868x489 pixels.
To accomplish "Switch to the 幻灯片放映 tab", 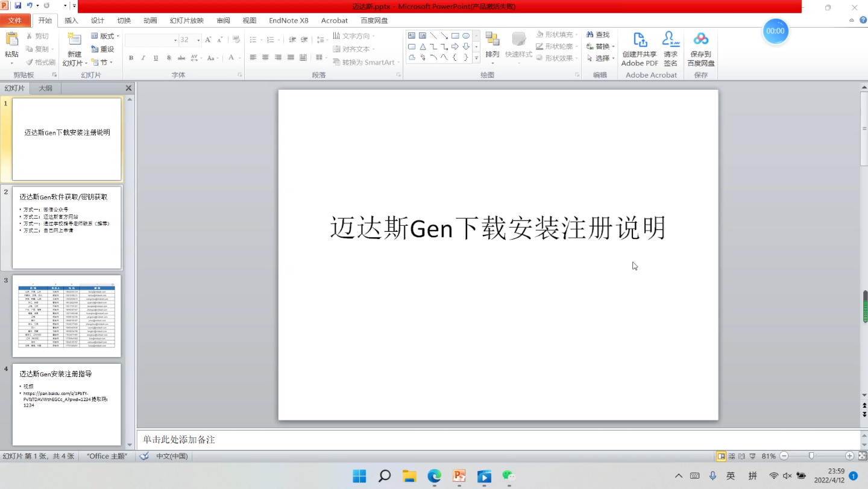I will click(187, 20).
